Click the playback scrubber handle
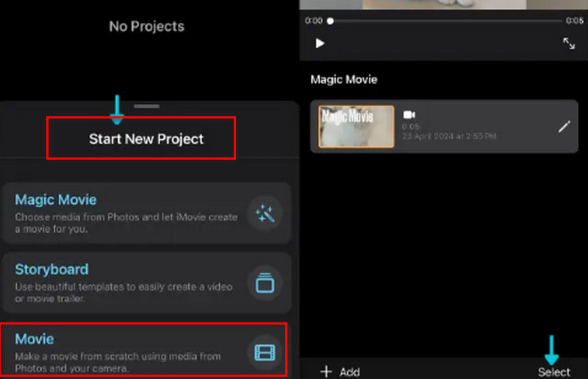The image size is (588, 379). (330, 21)
